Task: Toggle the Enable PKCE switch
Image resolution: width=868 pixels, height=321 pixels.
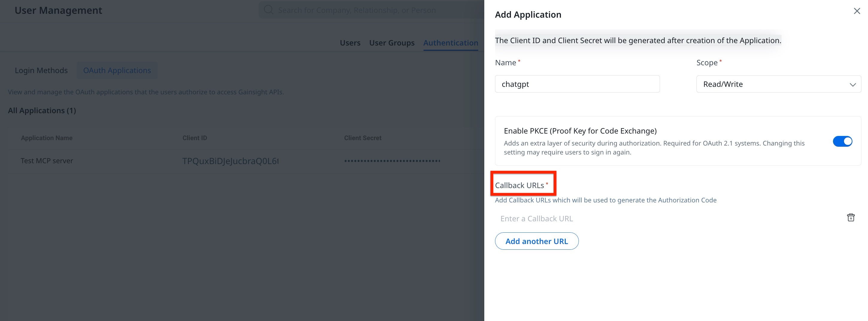Action: pyautogui.click(x=842, y=141)
